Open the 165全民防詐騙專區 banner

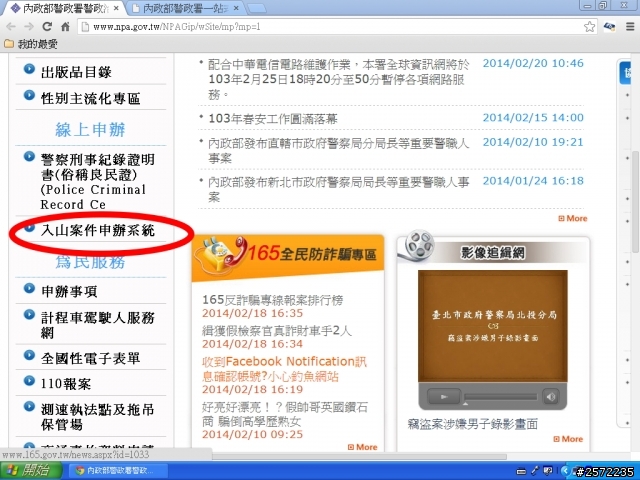point(288,257)
